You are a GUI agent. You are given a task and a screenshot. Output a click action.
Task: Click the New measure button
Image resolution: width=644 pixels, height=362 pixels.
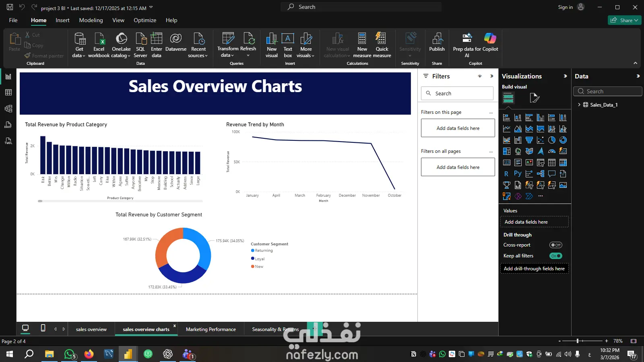tap(362, 45)
